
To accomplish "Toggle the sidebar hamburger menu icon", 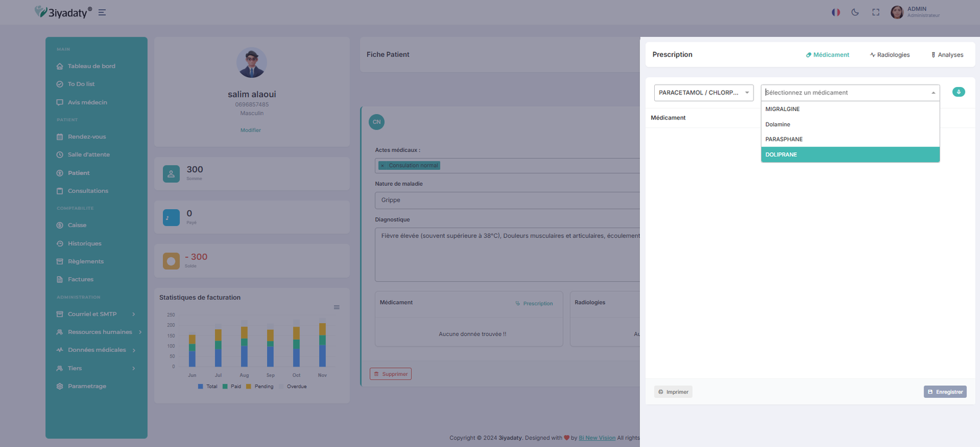I will point(102,12).
